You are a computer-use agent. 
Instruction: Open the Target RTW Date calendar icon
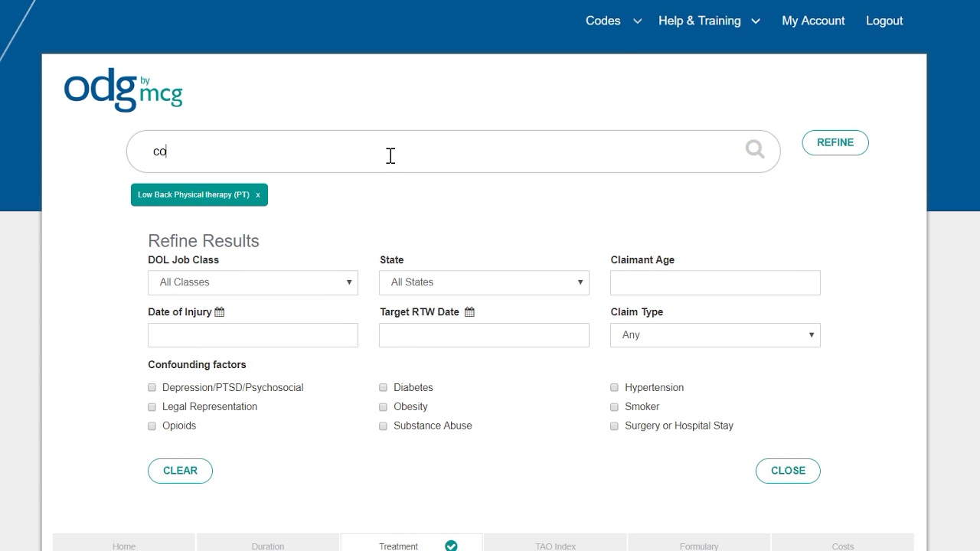pos(469,312)
